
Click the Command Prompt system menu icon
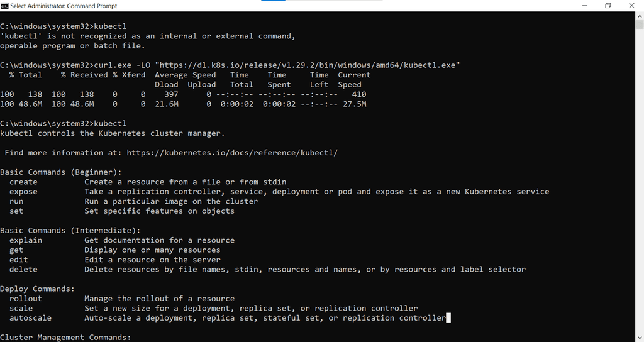click(x=5, y=6)
